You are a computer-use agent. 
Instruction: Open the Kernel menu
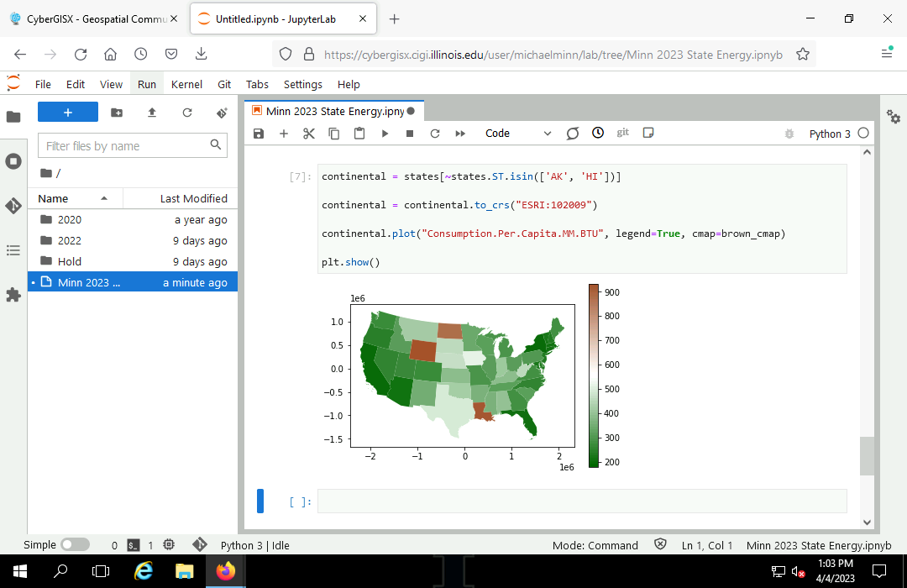[186, 84]
